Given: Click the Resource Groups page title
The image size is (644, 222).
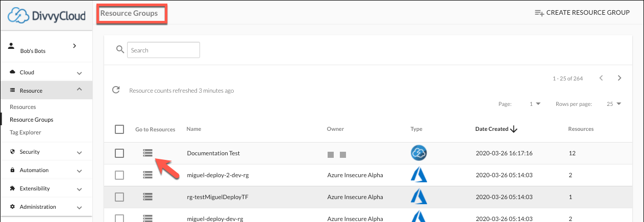Looking at the screenshot, I should [x=129, y=13].
